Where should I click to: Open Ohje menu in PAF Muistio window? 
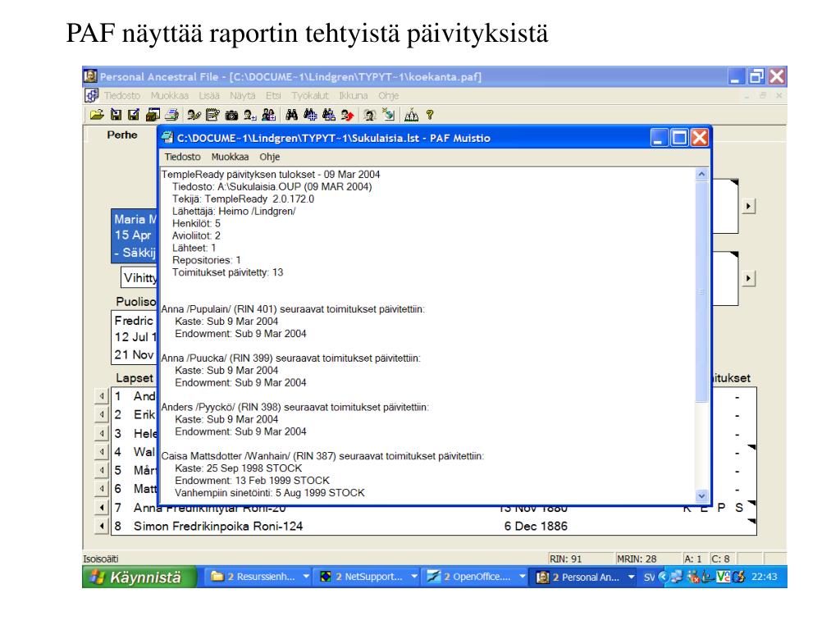coord(269,157)
